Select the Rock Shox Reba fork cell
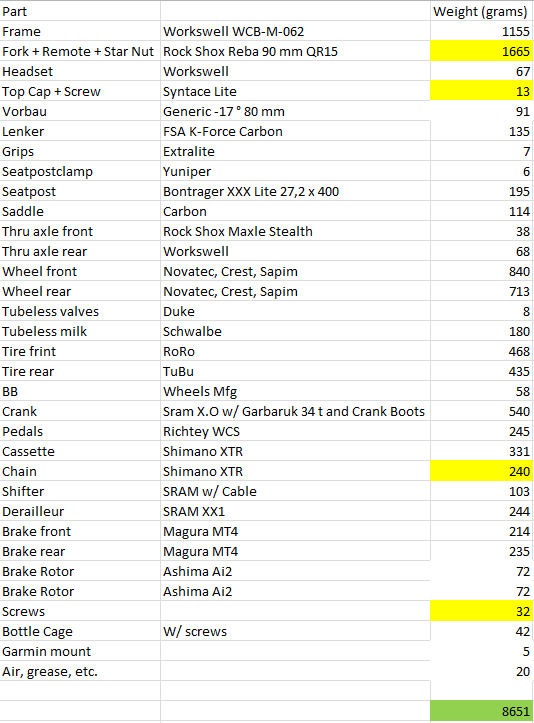Screen dimensions: 534x723 click(295, 51)
